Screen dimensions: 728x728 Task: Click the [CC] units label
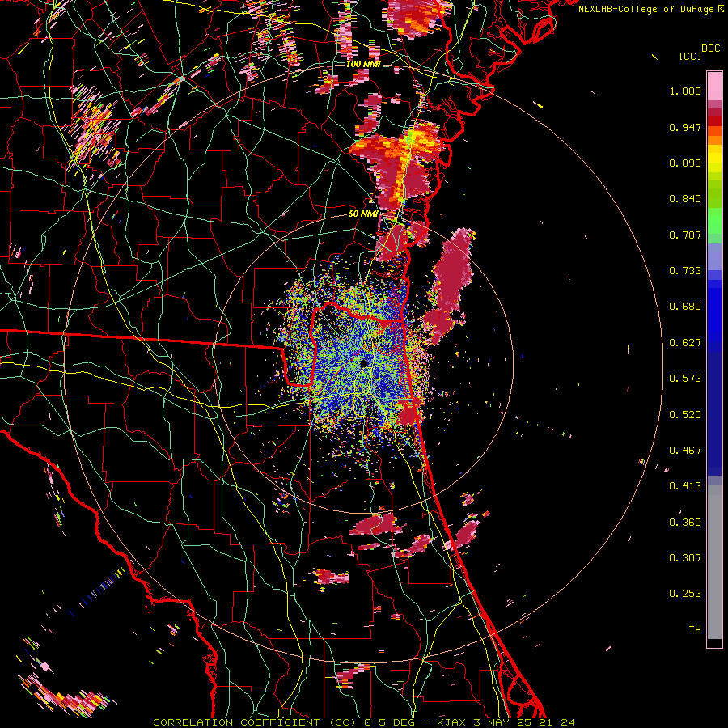click(690, 56)
